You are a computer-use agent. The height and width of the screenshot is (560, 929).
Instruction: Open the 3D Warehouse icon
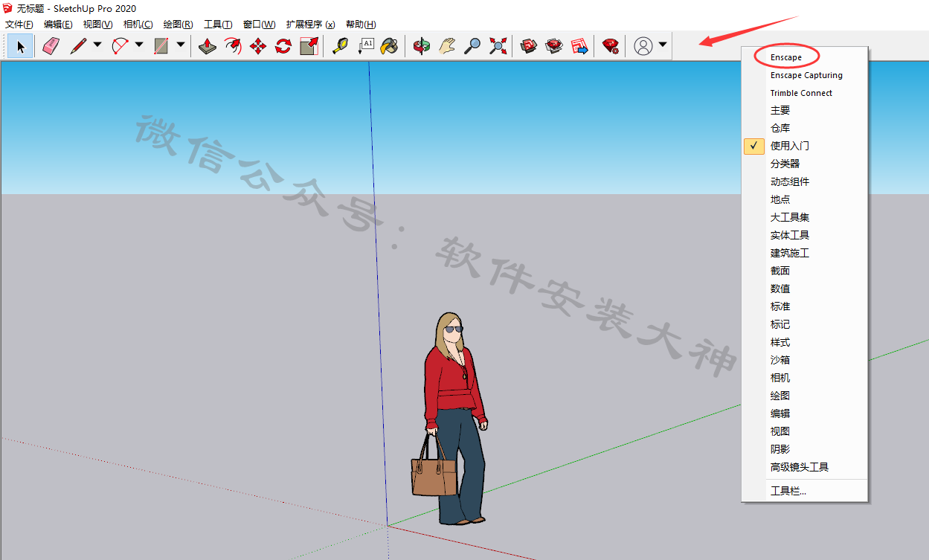[x=529, y=46]
